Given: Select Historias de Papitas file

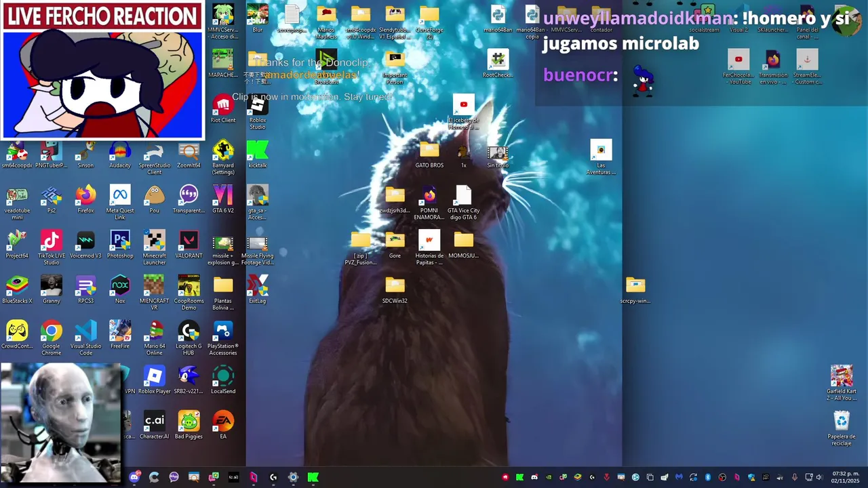Looking at the screenshot, I should [429, 248].
